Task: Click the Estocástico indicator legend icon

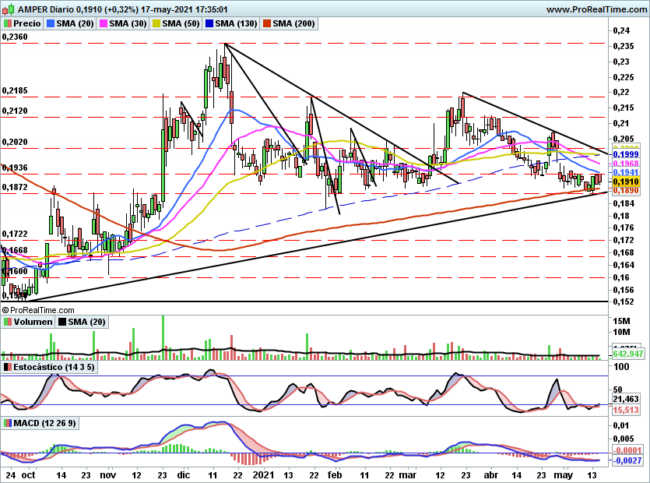Action: click(x=8, y=367)
